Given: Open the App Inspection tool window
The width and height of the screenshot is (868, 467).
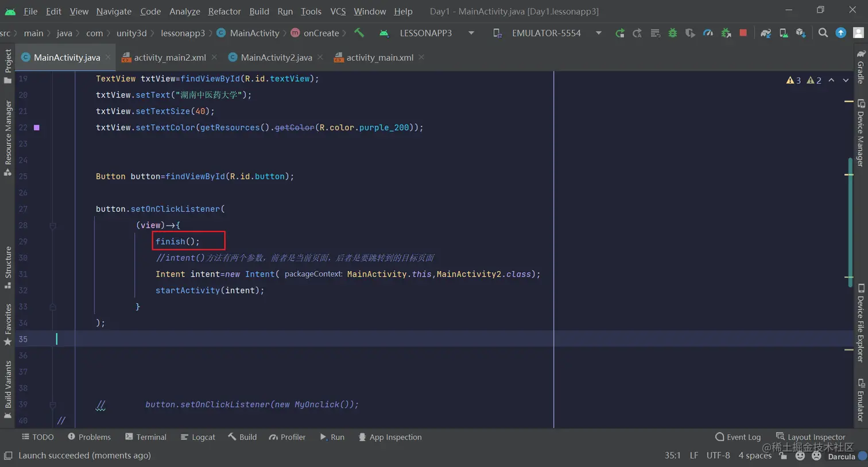Looking at the screenshot, I should pyautogui.click(x=390, y=437).
